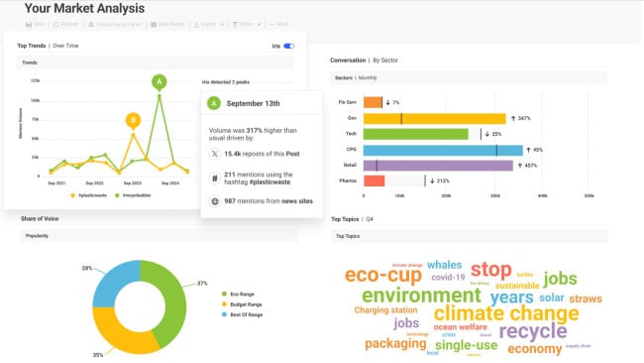Switch to Over Time view of Top Trends

pyautogui.click(x=65, y=46)
